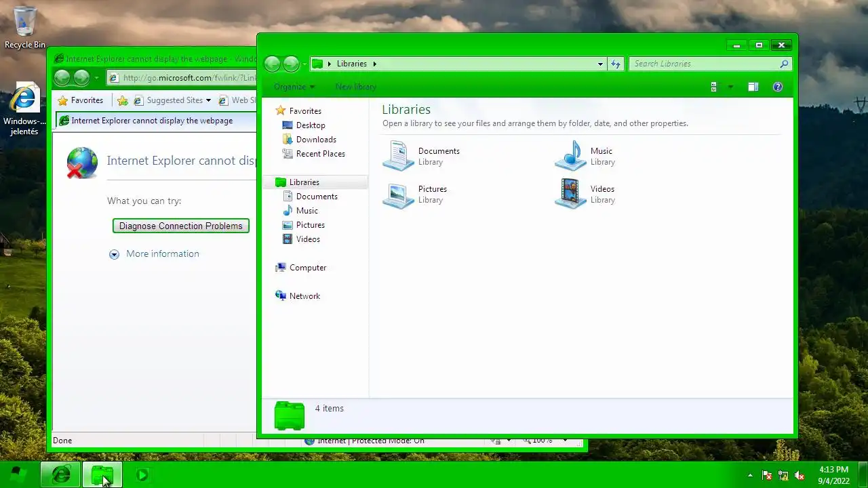The width and height of the screenshot is (868, 488).
Task: Minimize the Libraries window
Action: click(736, 45)
